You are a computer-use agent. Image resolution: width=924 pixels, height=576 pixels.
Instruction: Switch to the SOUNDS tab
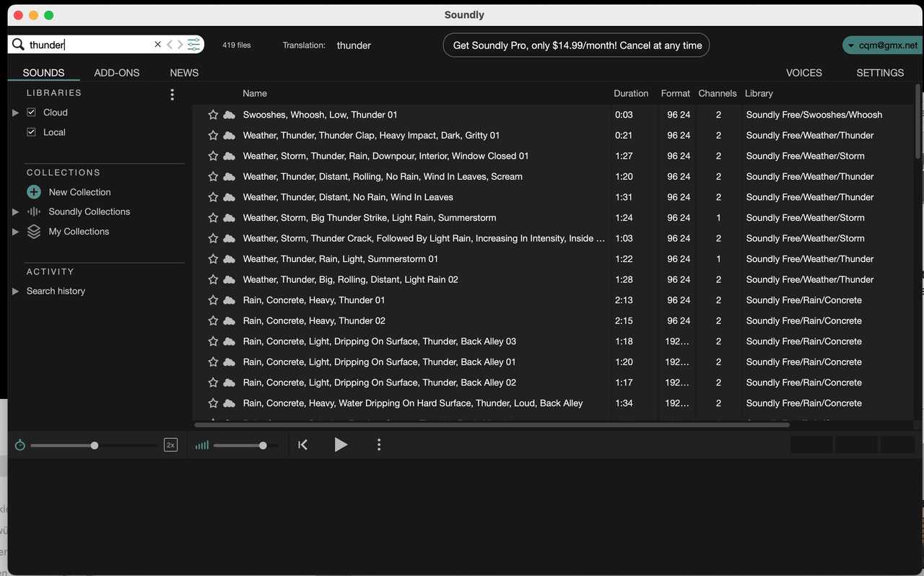click(x=43, y=73)
